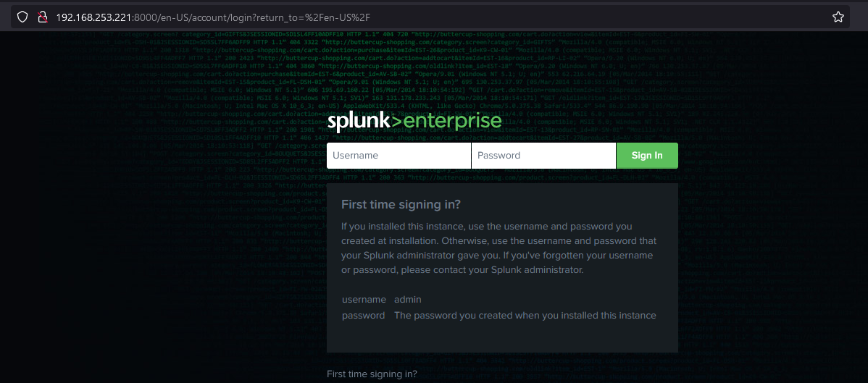Click the splunk> wordmark in the logo

(x=359, y=121)
